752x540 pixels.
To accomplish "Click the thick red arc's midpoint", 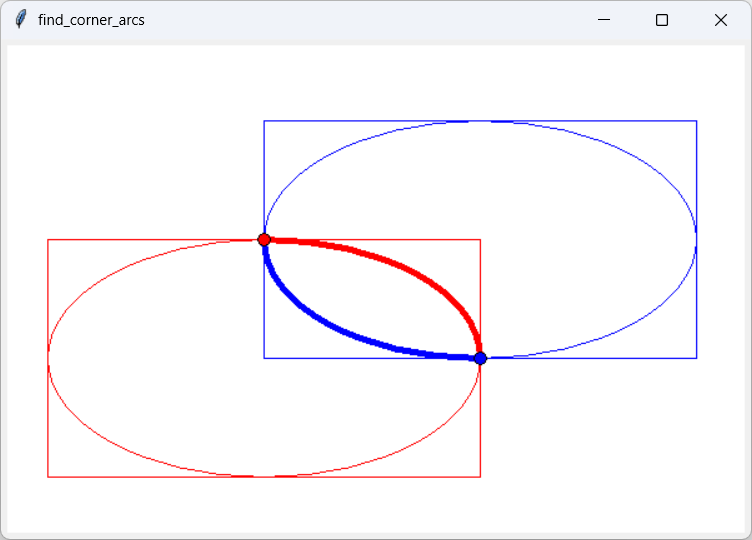I will pos(416,274).
